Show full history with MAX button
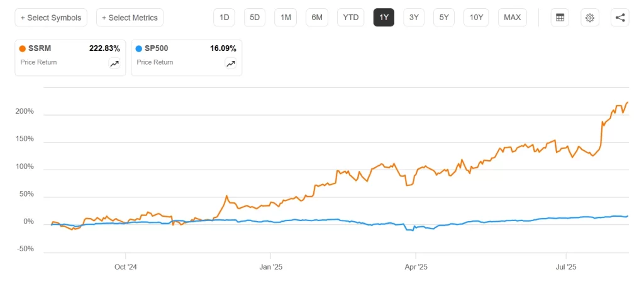This screenshot has height=289, width=644. [x=513, y=18]
